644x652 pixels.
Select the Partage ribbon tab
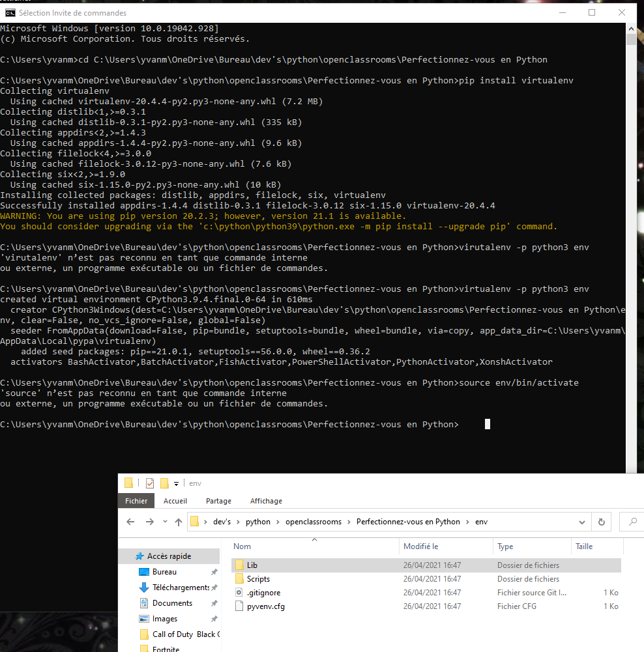coord(218,501)
